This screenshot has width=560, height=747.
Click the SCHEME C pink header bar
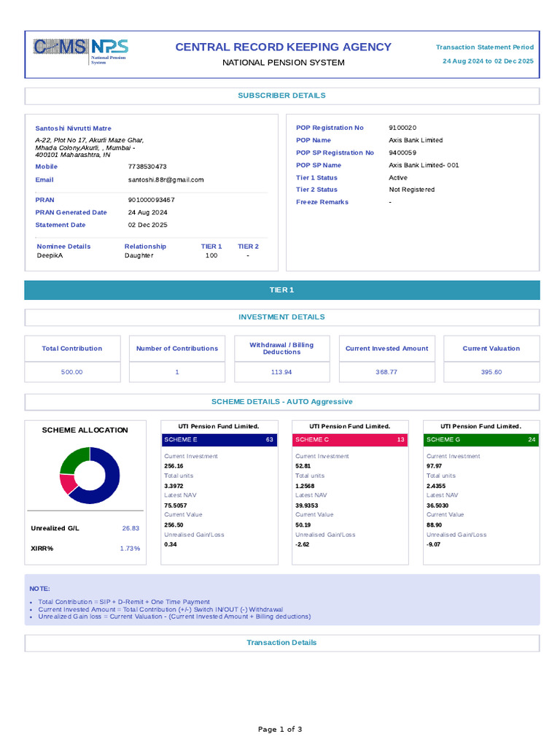point(350,439)
